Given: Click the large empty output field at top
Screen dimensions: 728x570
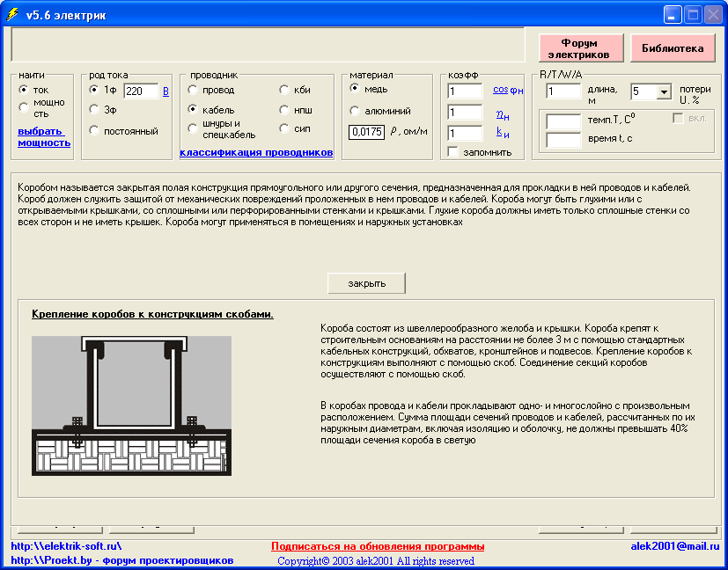Looking at the screenshot, I should pos(268,45).
